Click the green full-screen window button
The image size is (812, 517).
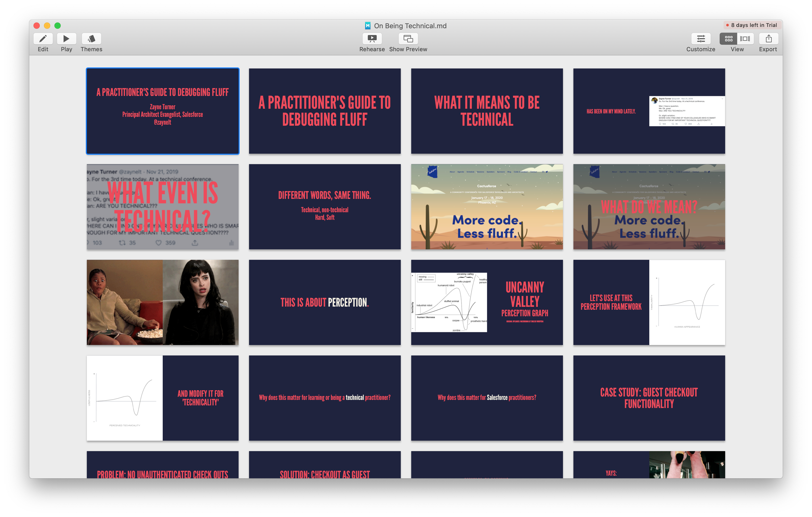coord(58,26)
